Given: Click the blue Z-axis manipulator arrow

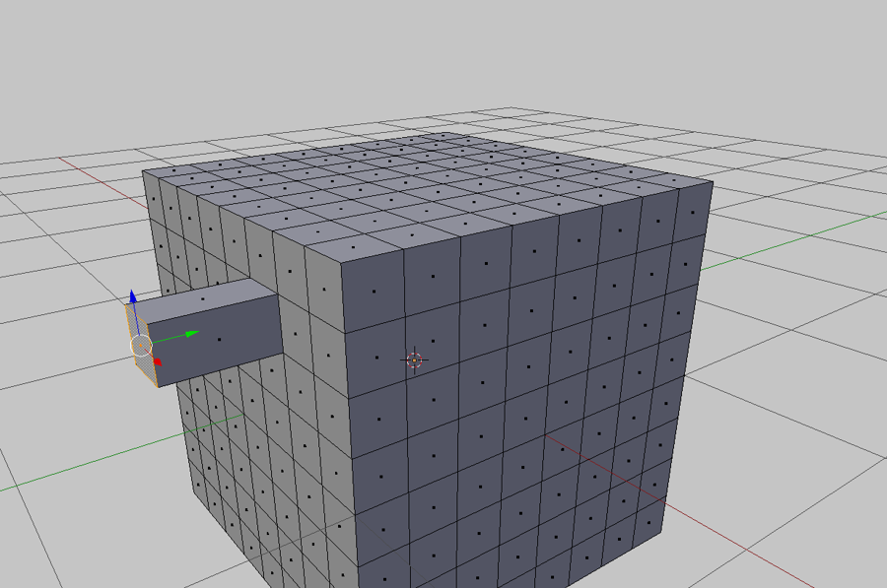Looking at the screenshot, I should [x=133, y=296].
